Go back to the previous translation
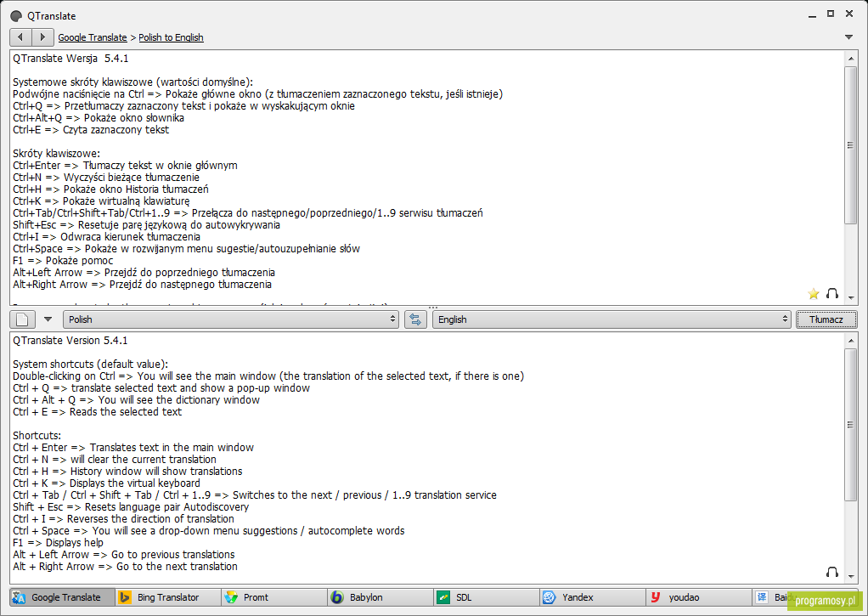This screenshot has width=868, height=616. click(x=20, y=37)
